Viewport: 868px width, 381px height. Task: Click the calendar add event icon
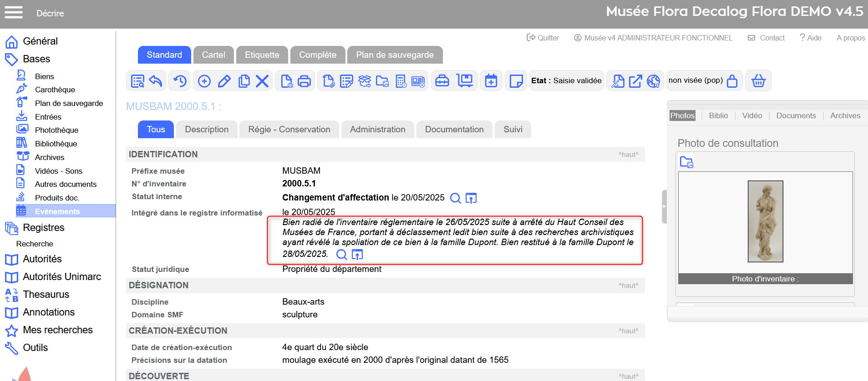pos(491,81)
